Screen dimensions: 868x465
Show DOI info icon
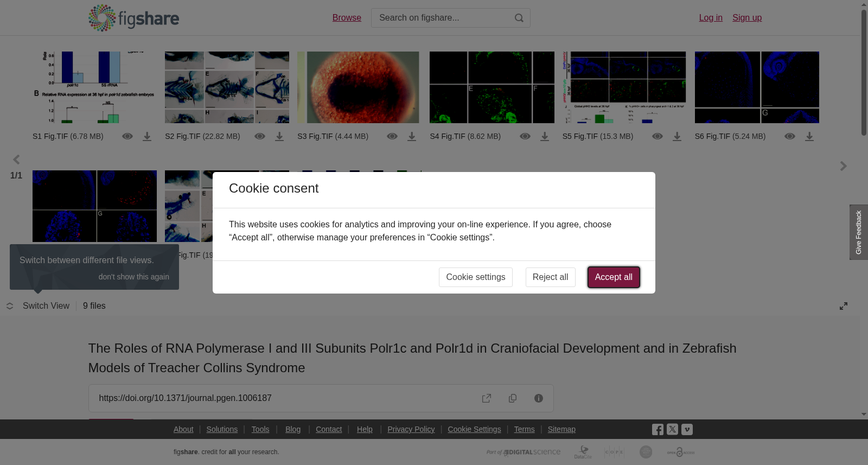tap(539, 398)
